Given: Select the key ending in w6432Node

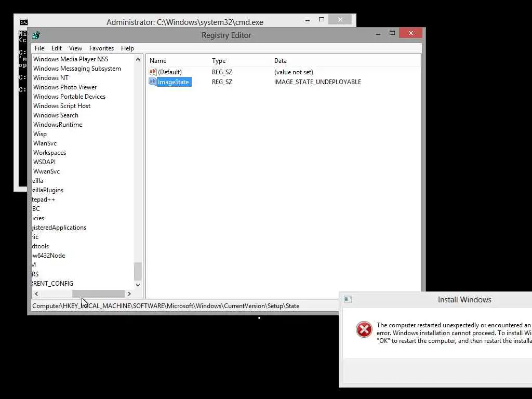Looking at the screenshot, I should click(48, 256).
